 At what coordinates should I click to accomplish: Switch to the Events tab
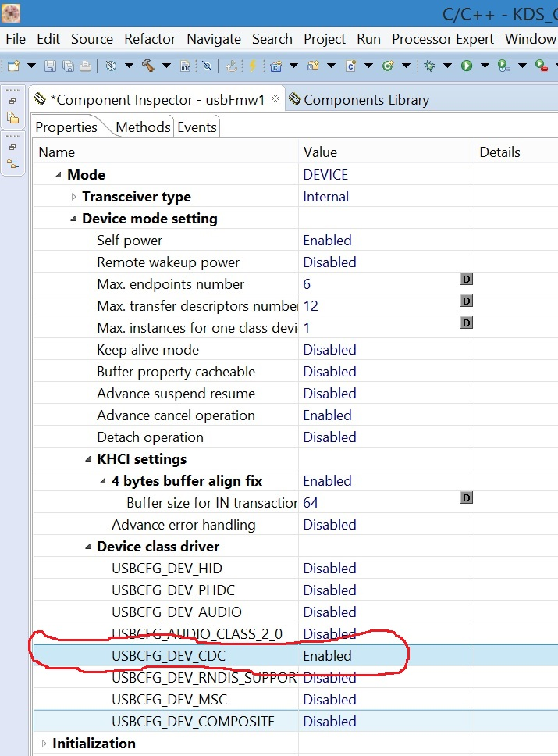[x=197, y=127]
